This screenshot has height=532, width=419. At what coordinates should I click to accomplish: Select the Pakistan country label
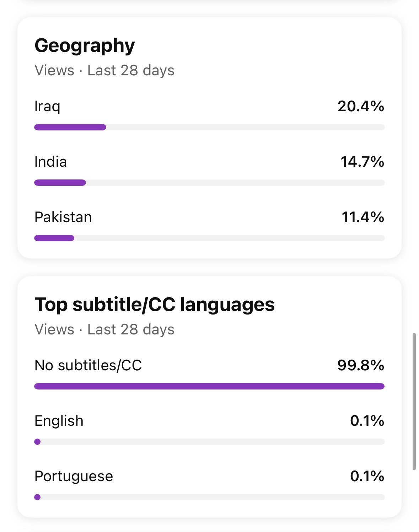click(x=63, y=217)
